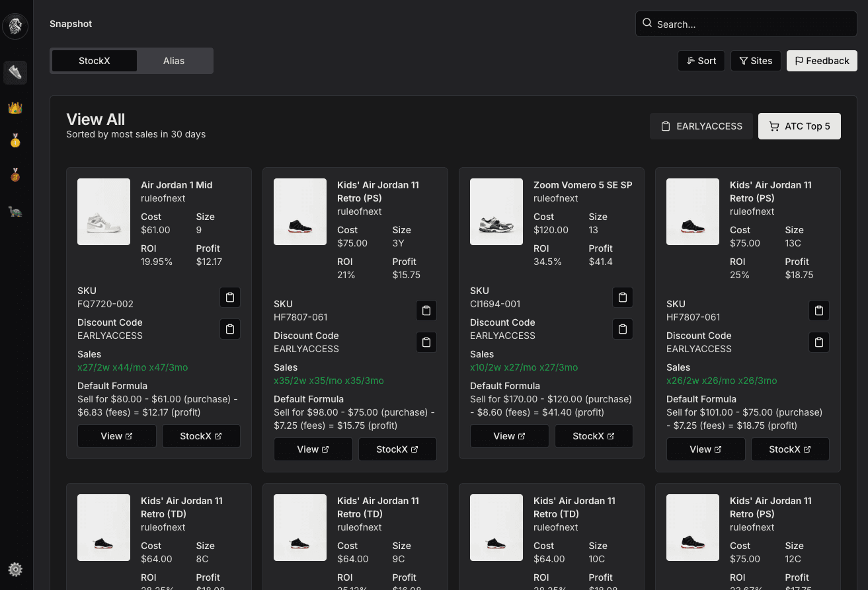
Task: Open the Sort dropdown
Action: point(701,61)
